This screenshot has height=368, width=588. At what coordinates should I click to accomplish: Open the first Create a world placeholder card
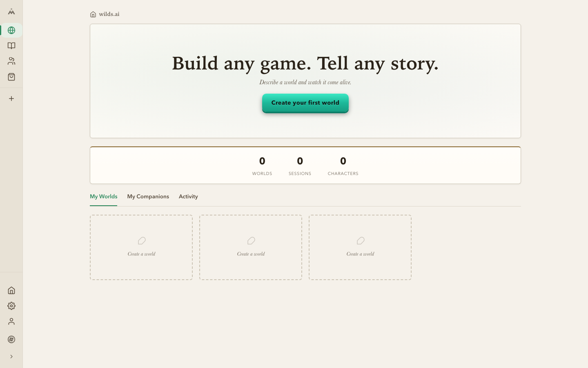coord(141,247)
